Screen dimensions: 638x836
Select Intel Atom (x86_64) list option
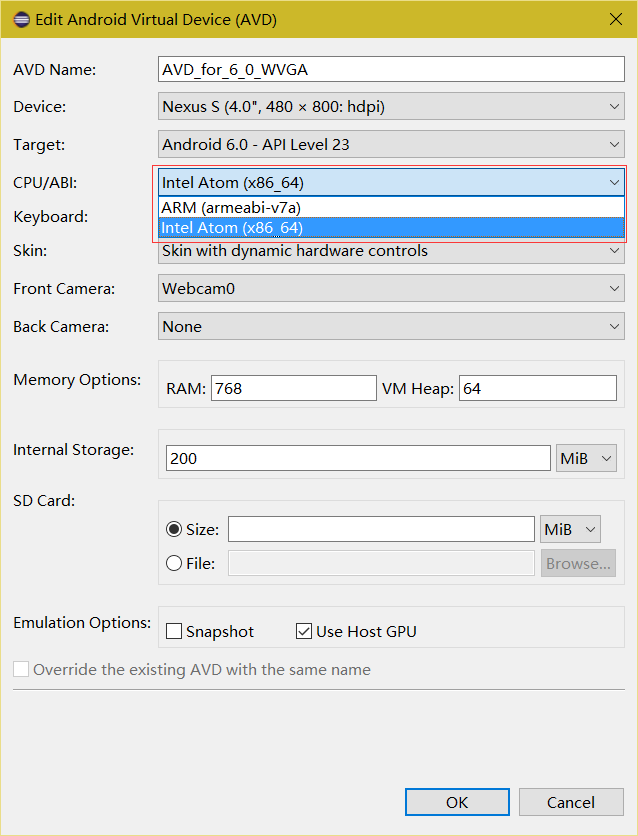click(x=391, y=228)
